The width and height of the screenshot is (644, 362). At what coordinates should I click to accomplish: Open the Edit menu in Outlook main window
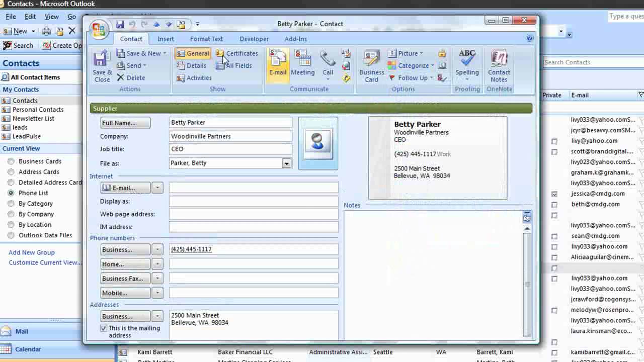click(x=30, y=17)
